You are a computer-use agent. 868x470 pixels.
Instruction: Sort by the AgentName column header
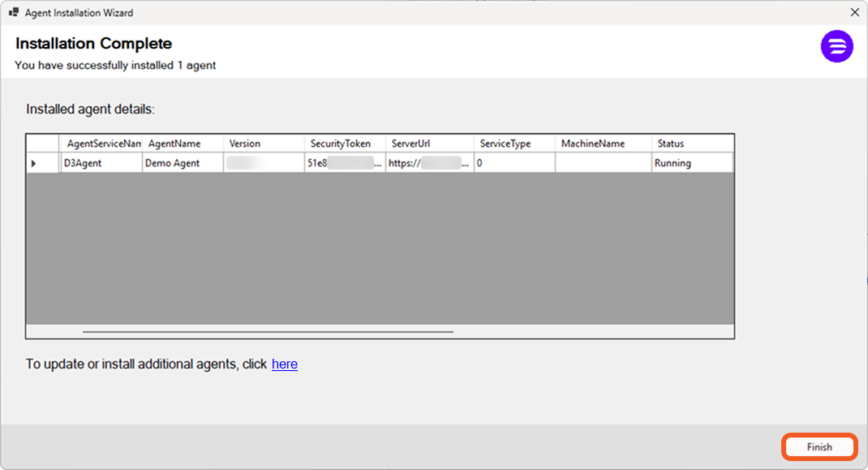point(183,144)
